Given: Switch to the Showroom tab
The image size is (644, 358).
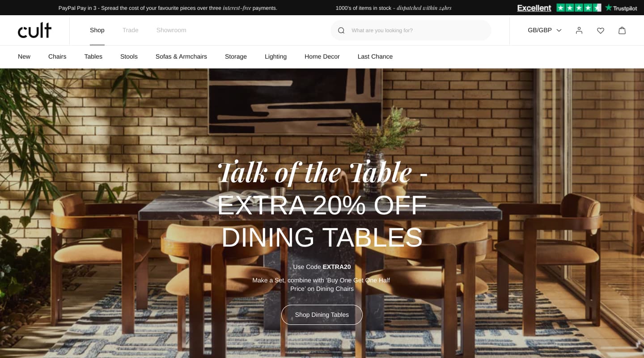Looking at the screenshot, I should click(171, 30).
